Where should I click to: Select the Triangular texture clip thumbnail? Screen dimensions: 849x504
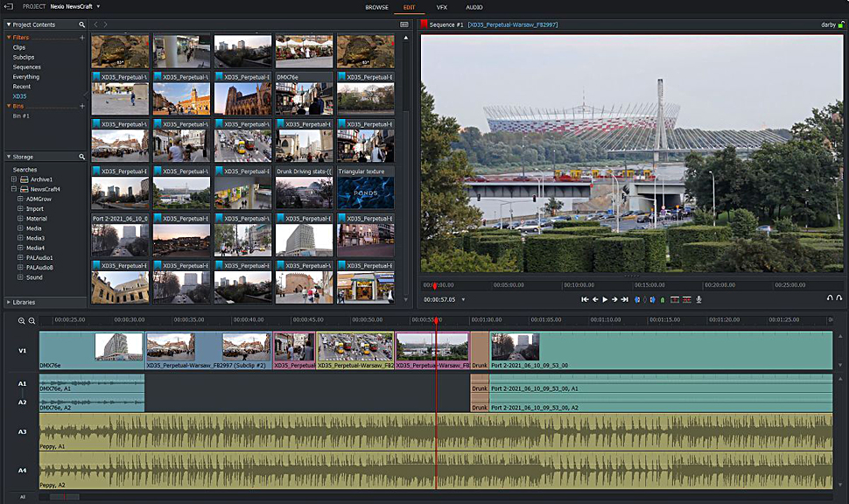point(366,187)
